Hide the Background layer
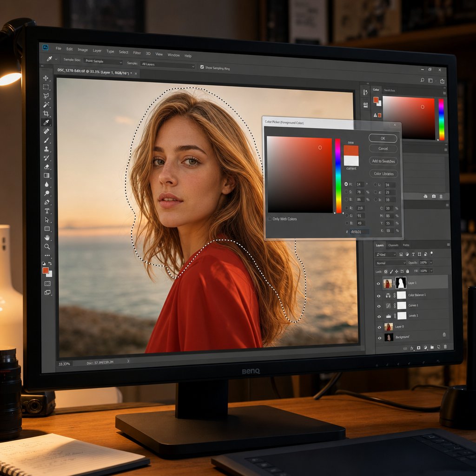 379,338
